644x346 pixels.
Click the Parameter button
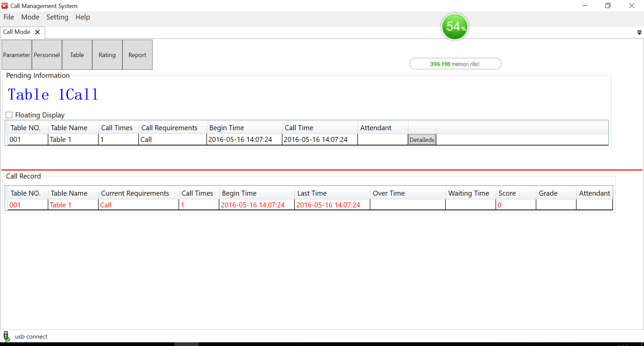point(17,55)
